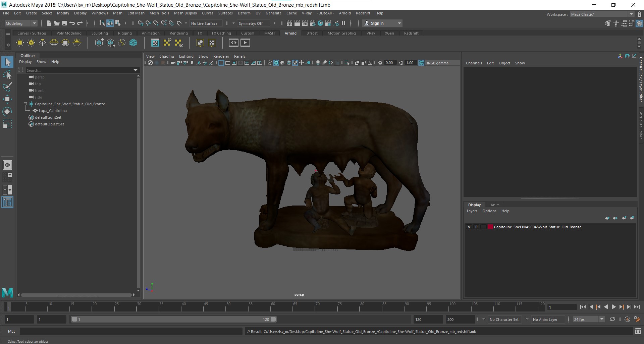This screenshot has width=644, height=344.
Task: Click the IPR render clapboard icon
Action: click(x=305, y=23)
